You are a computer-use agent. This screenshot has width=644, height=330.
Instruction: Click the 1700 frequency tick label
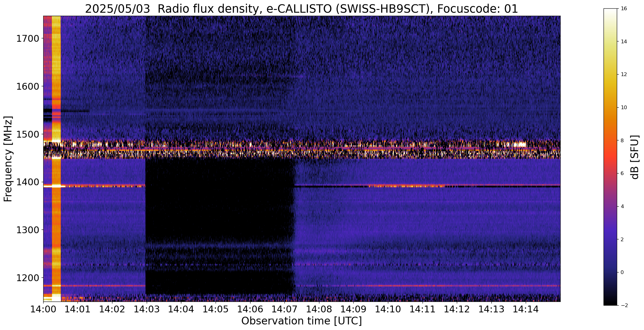coord(28,39)
